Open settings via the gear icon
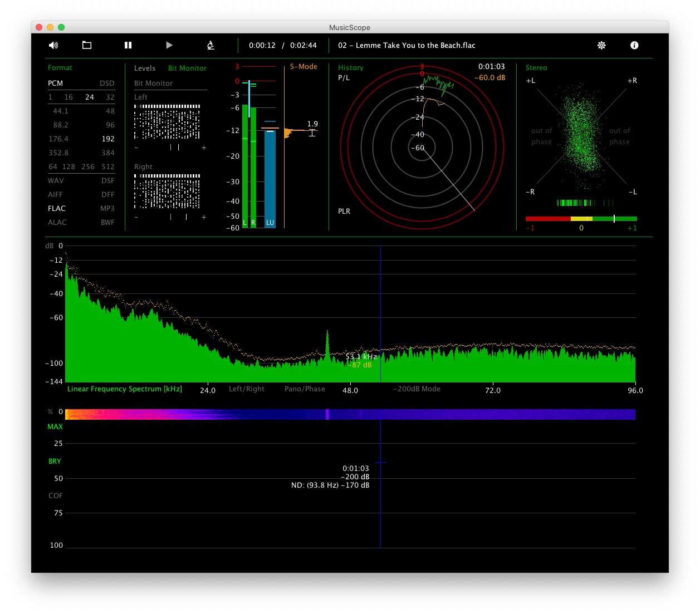This screenshot has height=614, width=700. tap(601, 45)
